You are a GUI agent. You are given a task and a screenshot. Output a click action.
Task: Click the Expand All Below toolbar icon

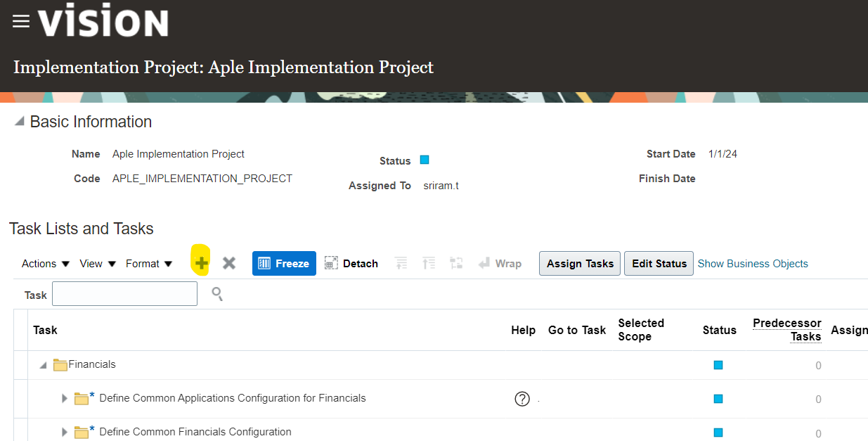click(401, 263)
